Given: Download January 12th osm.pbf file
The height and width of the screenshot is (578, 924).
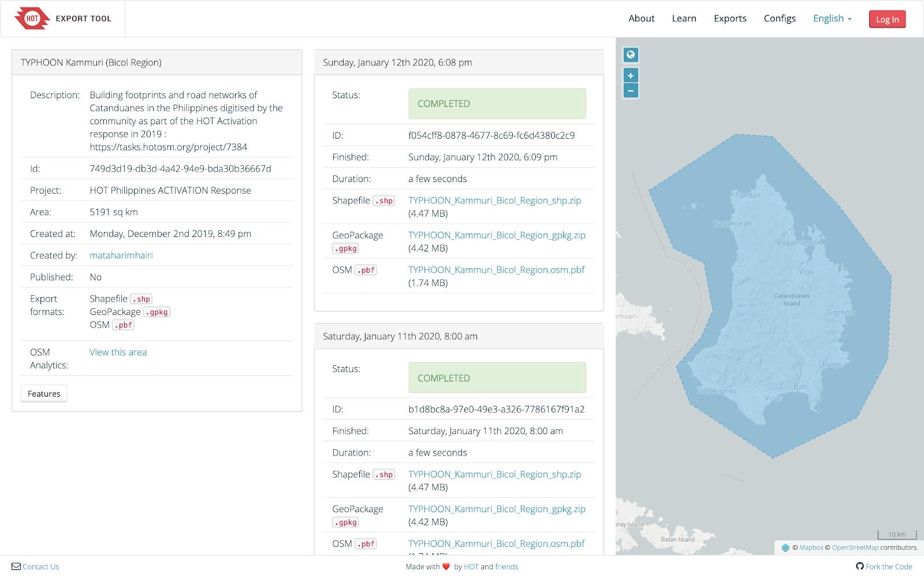Looking at the screenshot, I should (497, 270).
